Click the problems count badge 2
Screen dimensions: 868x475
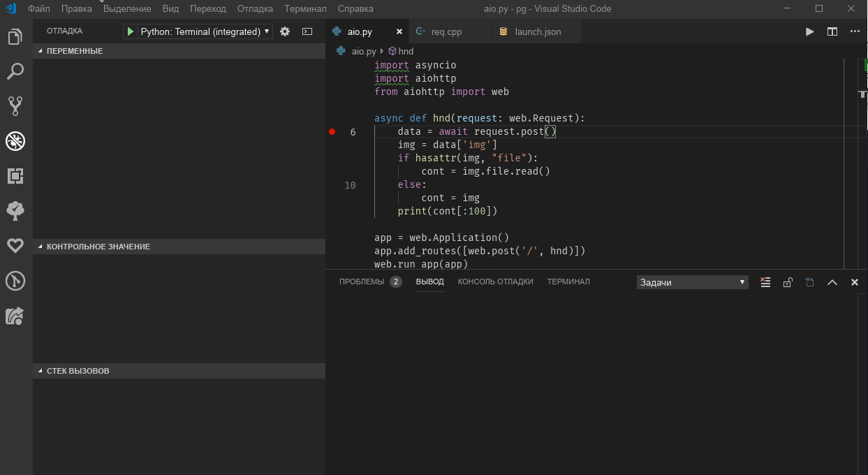396,282
